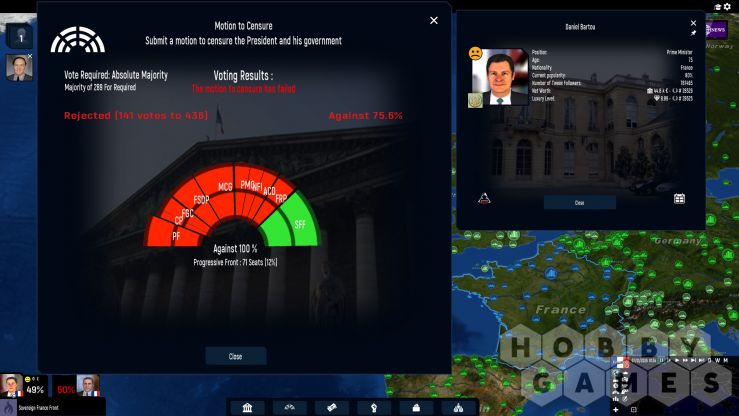This screenshot has width=739, height=416.
Task: Click the president portrait showing 49%
Action: (x=12, y=386)
